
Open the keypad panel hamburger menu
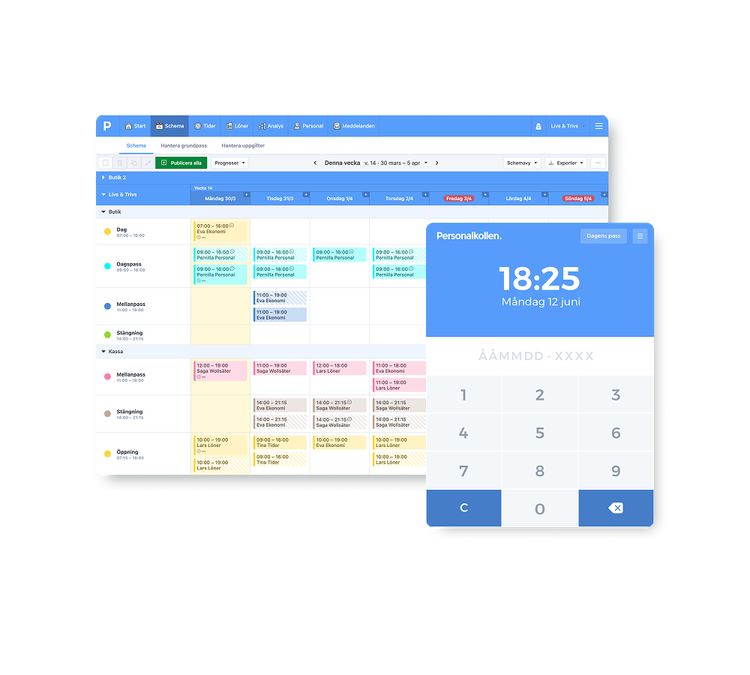tap(640, 236)
